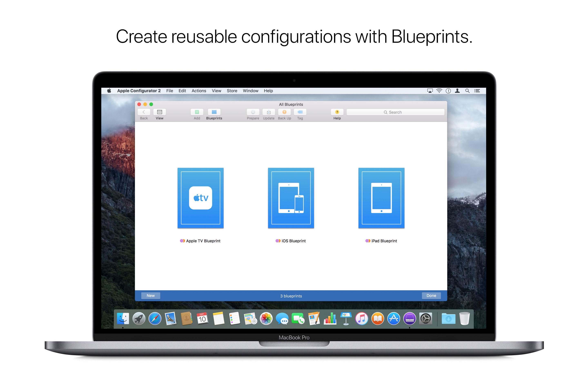Click the Prepare toolbar icon
Image resolution: width=588 pixels, height=368 pixels.
point(253,112)
